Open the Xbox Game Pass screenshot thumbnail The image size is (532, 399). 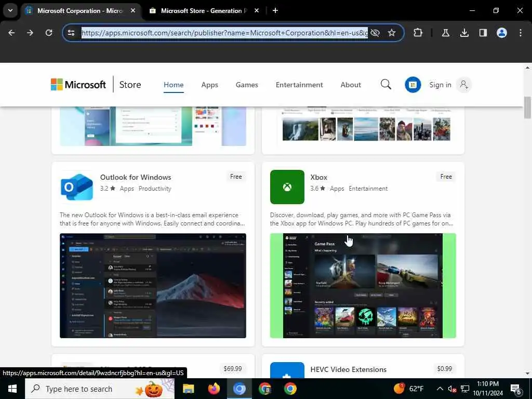363,285
